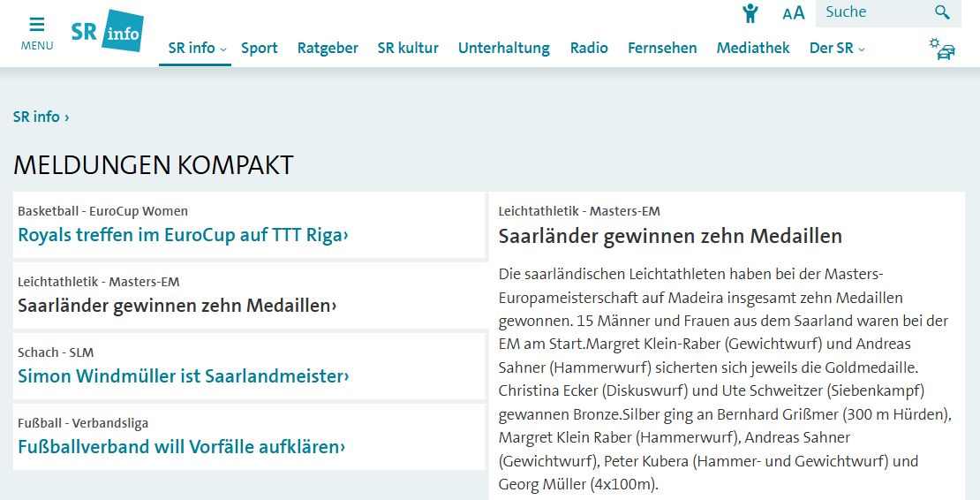
Task: Go to the Ratgeber section
Action: [x=328, y=49]
